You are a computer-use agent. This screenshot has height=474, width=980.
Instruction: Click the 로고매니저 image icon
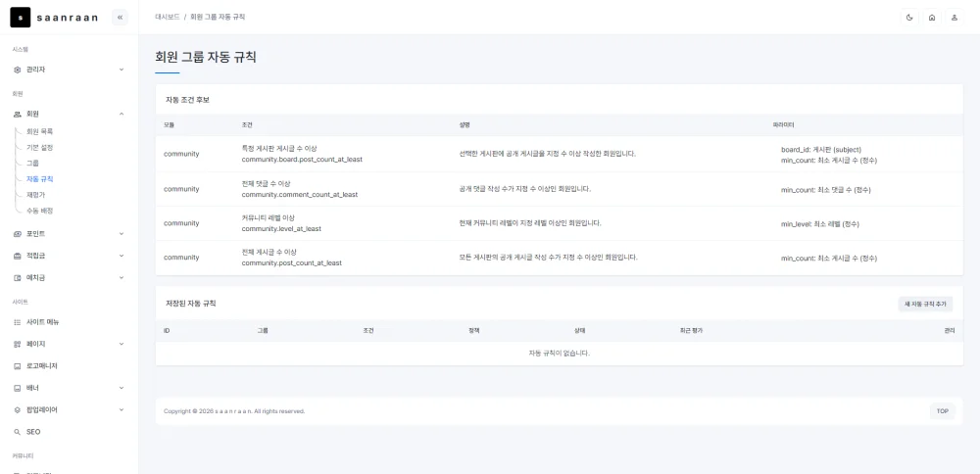(18, 366)
